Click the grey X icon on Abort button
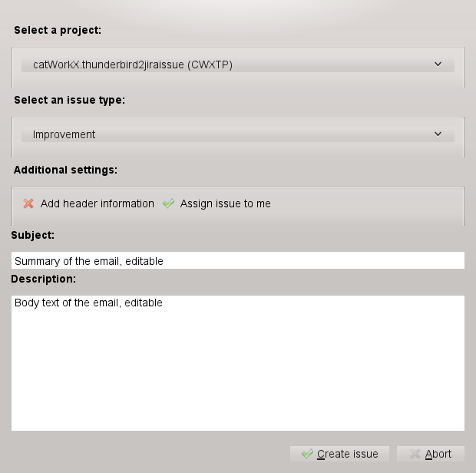This screenshot has width=476, height=473. coord(415,454)
